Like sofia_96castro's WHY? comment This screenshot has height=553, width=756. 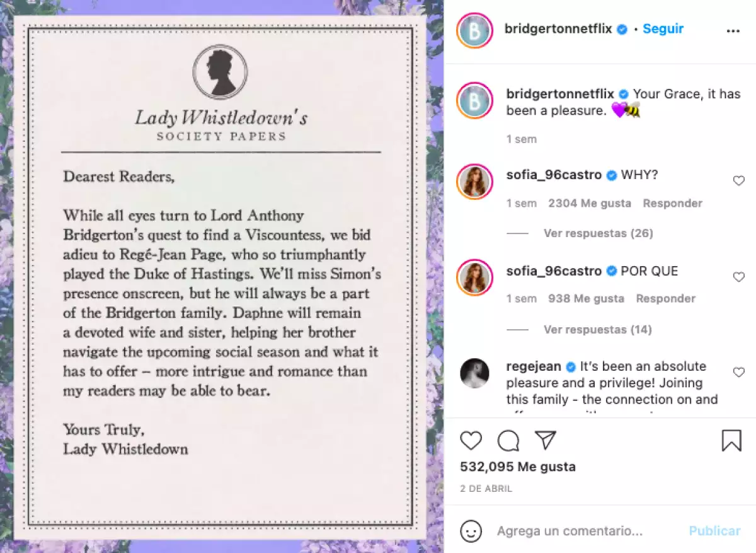point(739,181)
